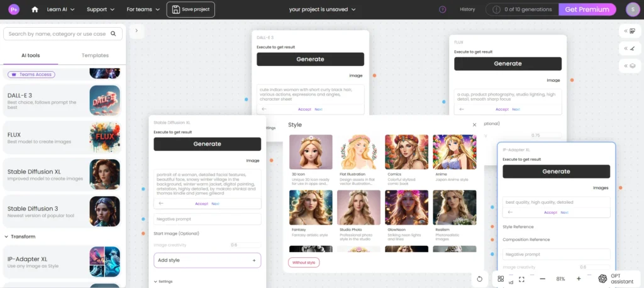The image size is (644, 288).
Task: Click back arrow in Stable Diffusion XL prompt
Action: (161, 203)
